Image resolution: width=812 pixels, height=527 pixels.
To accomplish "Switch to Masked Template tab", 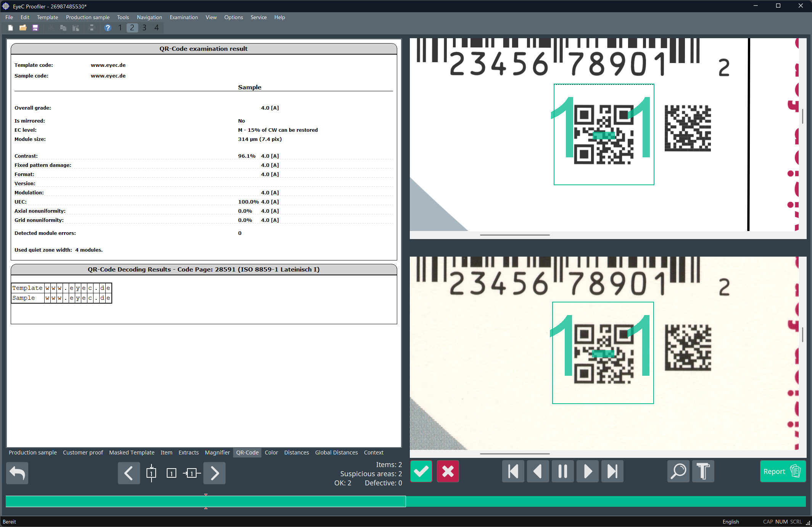I will click(132, 453).
